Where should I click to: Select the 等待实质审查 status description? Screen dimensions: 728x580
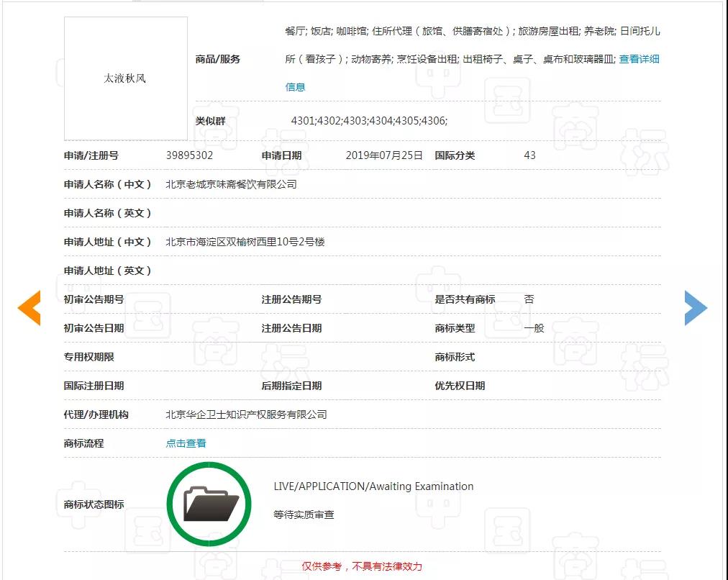coord(304,515)
